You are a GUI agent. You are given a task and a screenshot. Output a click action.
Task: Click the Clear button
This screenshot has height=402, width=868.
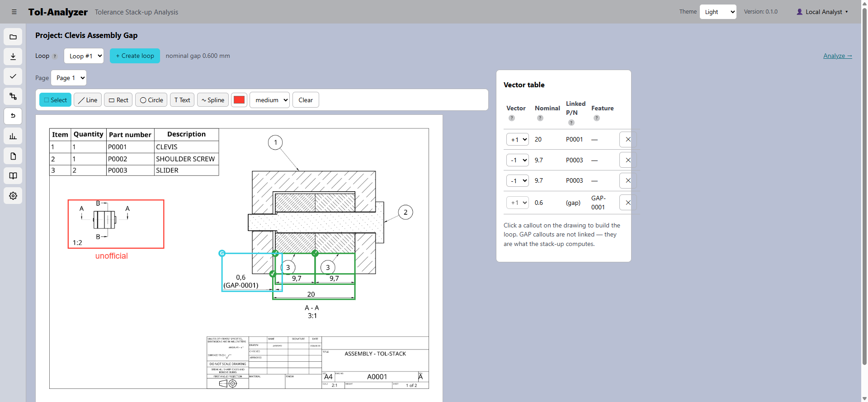pyautogui.click(x=306, y=100)
